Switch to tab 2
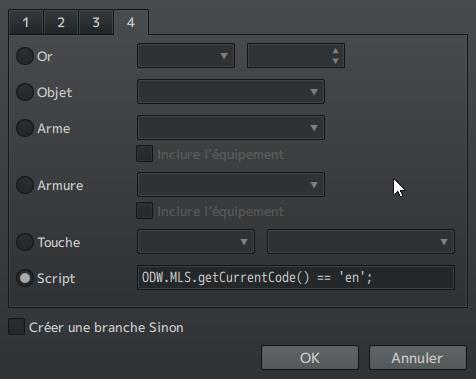Viewport: 476px width, 379px height. (x=61, y=22)
